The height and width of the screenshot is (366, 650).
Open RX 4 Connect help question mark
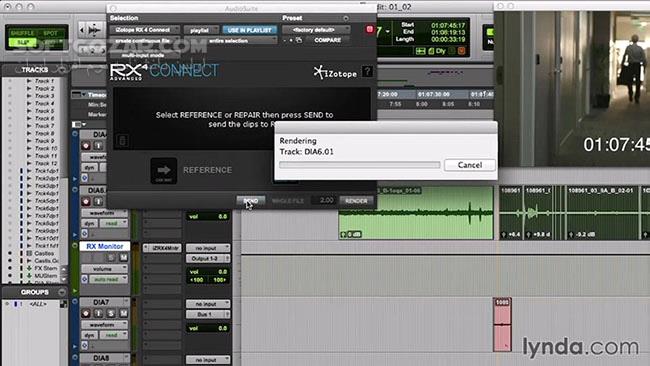coord(367,71)
